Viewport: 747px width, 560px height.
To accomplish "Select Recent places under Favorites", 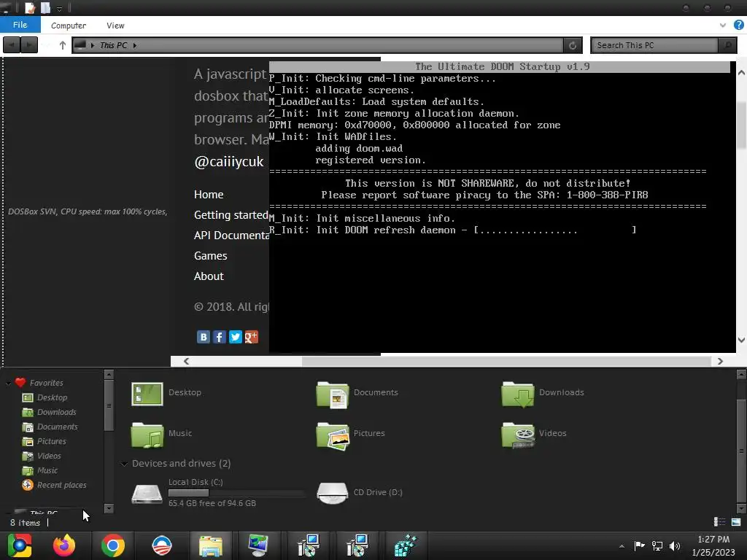I will [x=61, y=485].
